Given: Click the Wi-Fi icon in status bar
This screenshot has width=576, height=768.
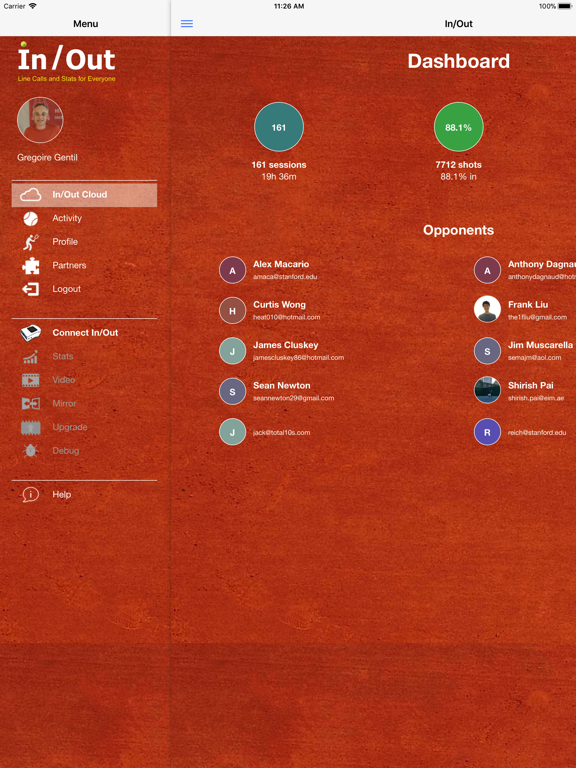Looking at the screenshot, I should 32,6.
